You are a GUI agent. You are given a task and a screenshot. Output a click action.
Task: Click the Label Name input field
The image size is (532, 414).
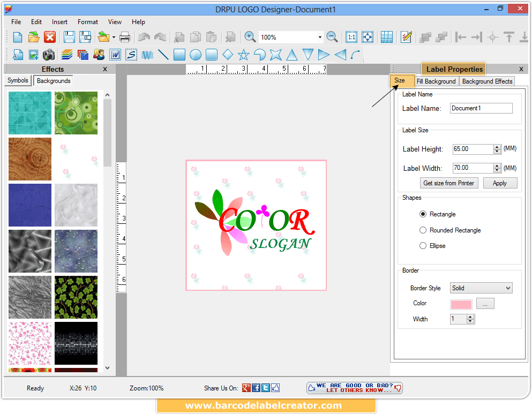click(481, 108)
